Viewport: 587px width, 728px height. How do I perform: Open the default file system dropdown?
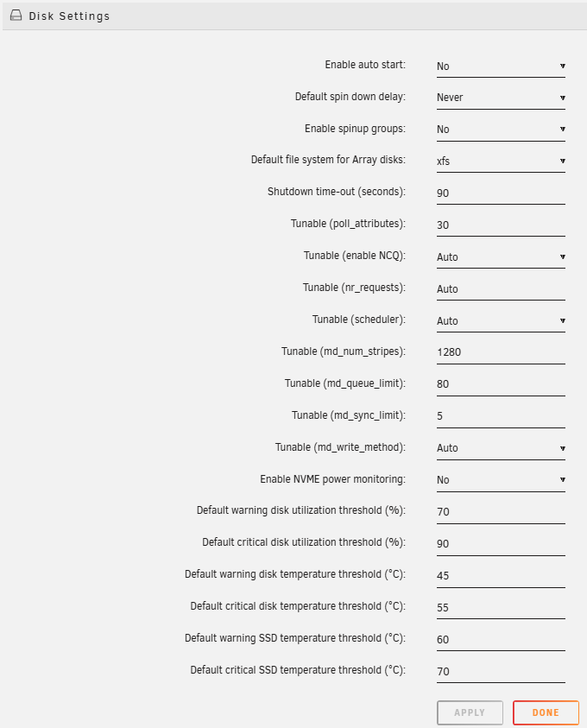[501, 161]
